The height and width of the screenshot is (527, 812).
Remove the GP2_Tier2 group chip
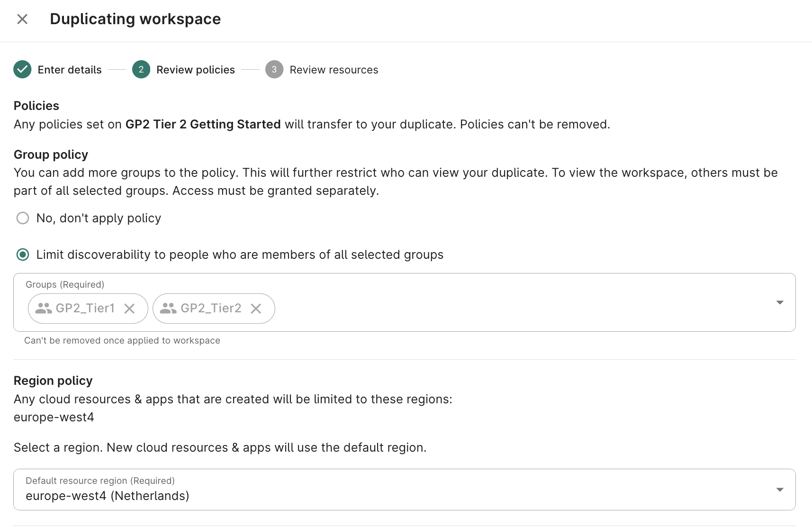256,309
